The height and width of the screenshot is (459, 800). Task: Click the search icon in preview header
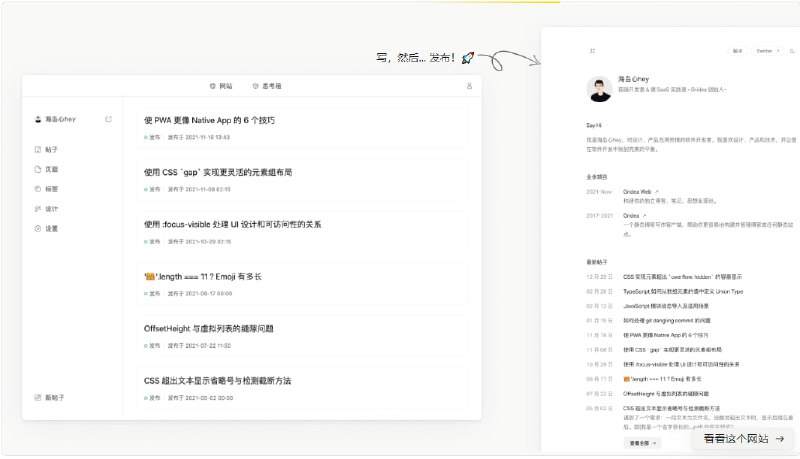[x=792, y=51]
